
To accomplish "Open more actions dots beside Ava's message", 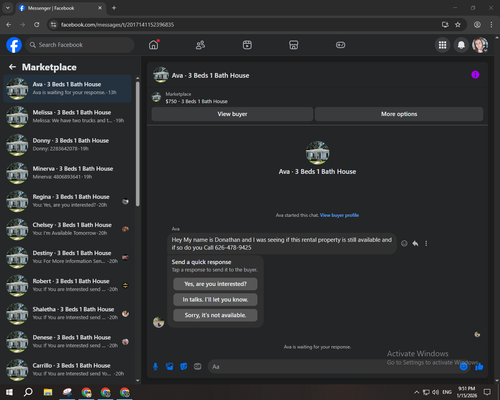I will point(426,243).
